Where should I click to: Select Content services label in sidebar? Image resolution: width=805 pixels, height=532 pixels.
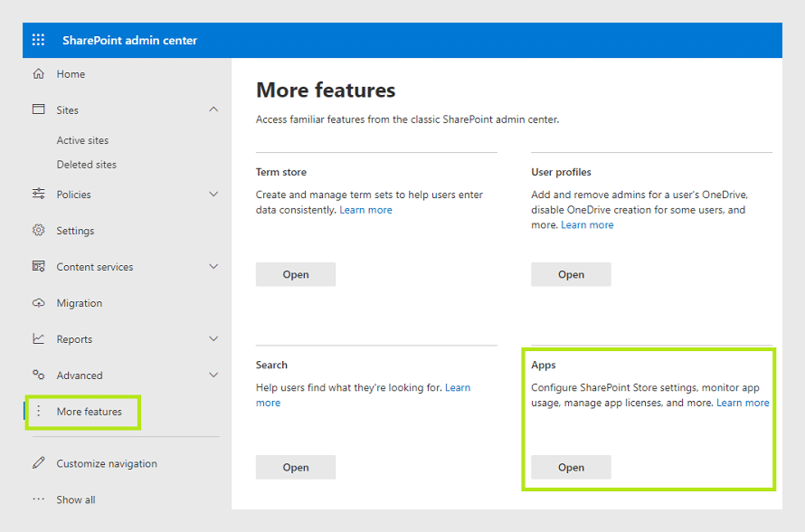click(x=94, y=267)
